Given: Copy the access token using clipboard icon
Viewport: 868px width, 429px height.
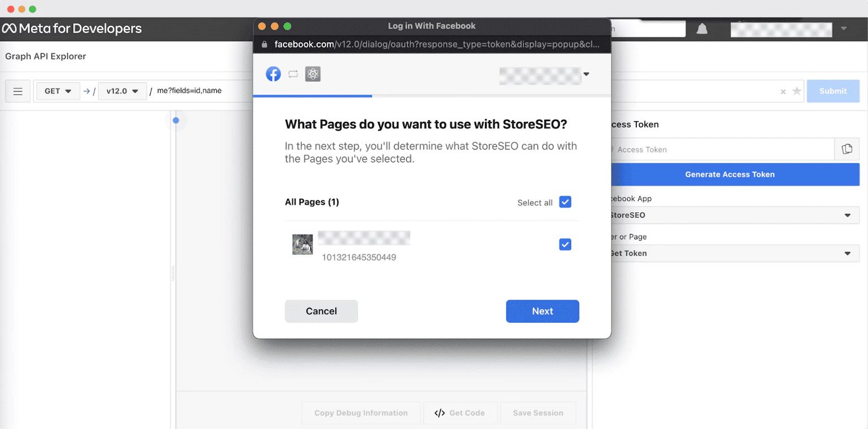Looking at the screenshot, I should tap(847, 149).
